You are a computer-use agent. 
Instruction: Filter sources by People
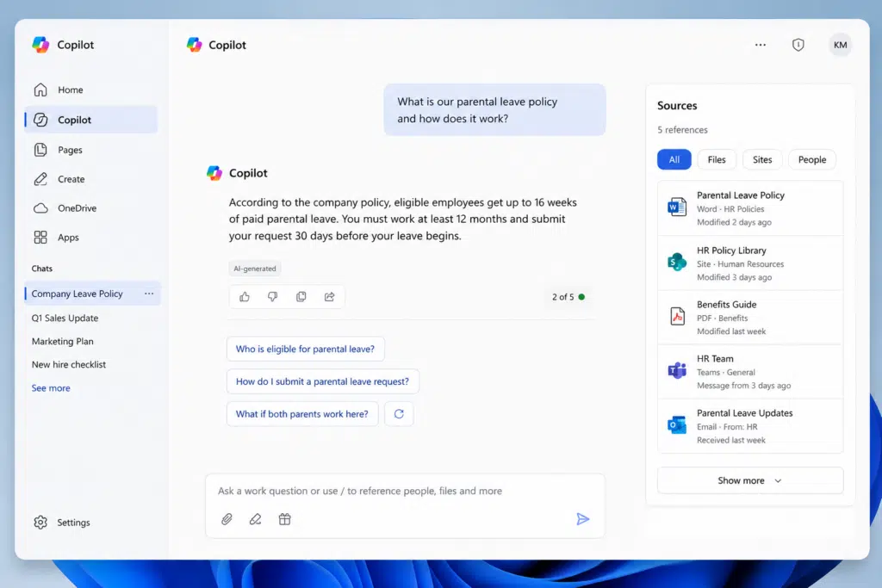[812, 159]
